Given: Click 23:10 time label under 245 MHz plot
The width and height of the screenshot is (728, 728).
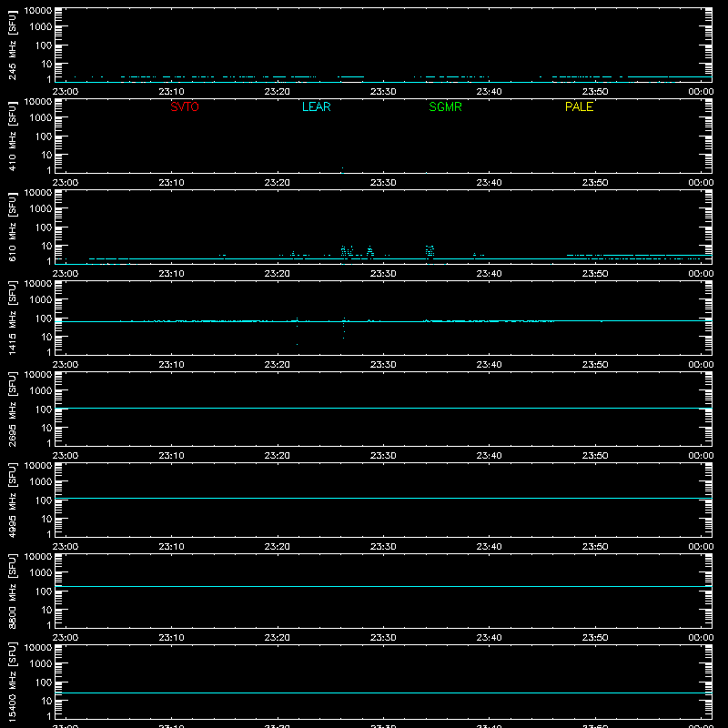Looking at the screenshot, I should (171, 92).
